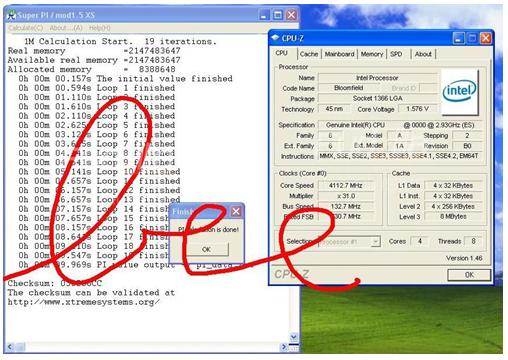The image size is (508, 360).
Task: Click the Instructions field listing MMX, SSE
Action: click(x=399, y=156)
